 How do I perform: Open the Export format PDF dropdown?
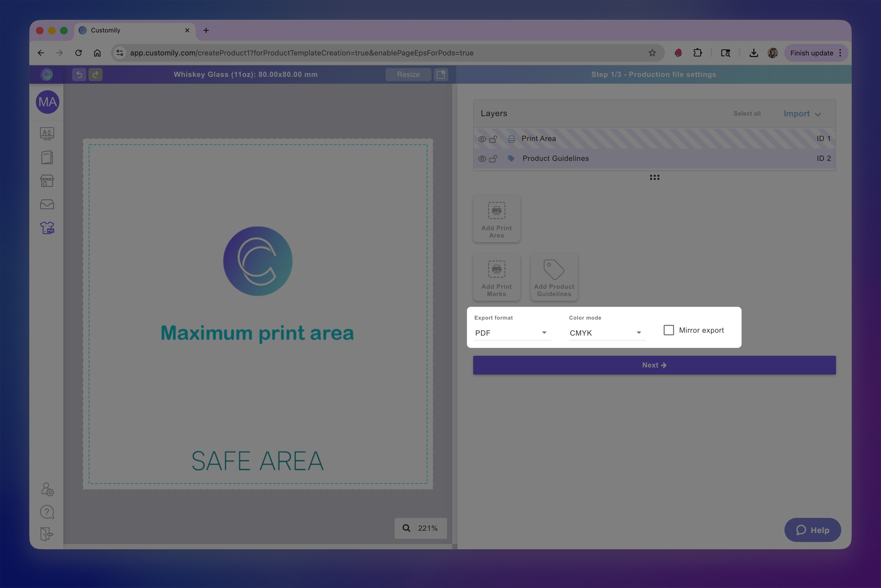(x=512, y=333)
